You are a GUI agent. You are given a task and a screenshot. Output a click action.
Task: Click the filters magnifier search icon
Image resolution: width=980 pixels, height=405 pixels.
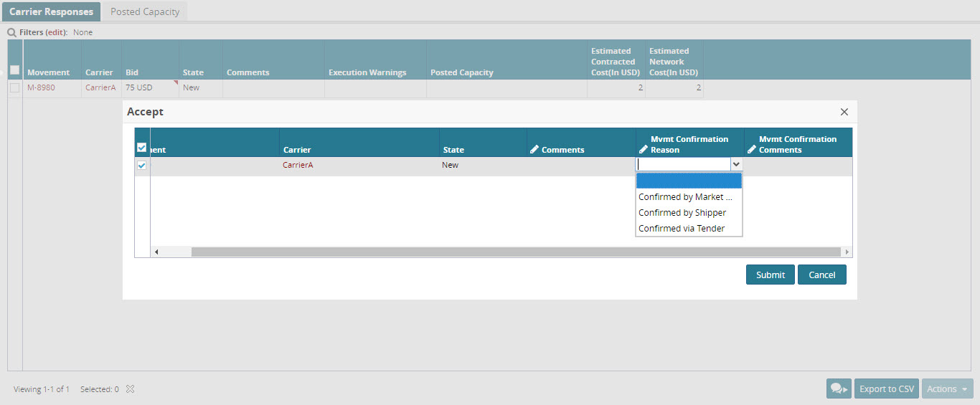11,32
